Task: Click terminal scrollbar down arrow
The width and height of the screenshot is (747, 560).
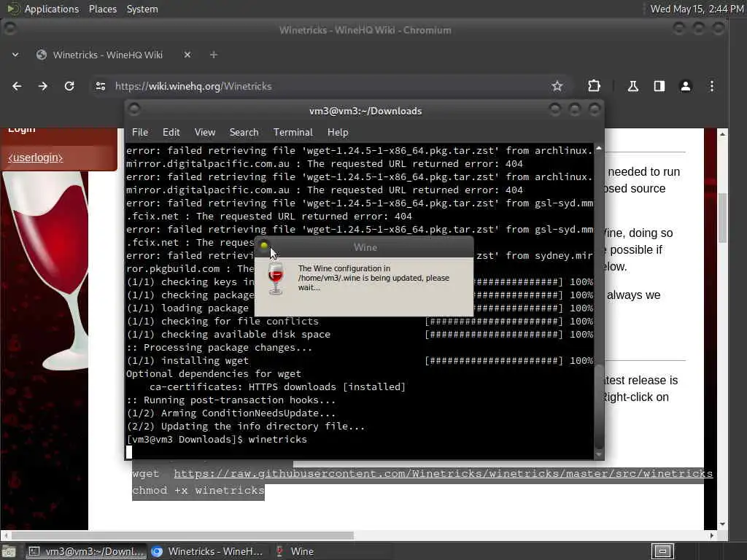Action: 599,455
